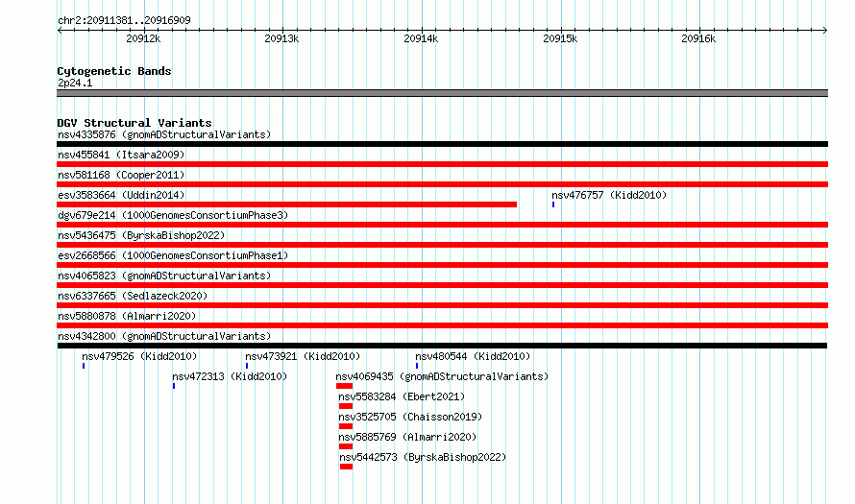Open variant nsv5880878 (Almarri2020) label
The height and width of the screenshot is (504, 855).
tap(127, 316)
